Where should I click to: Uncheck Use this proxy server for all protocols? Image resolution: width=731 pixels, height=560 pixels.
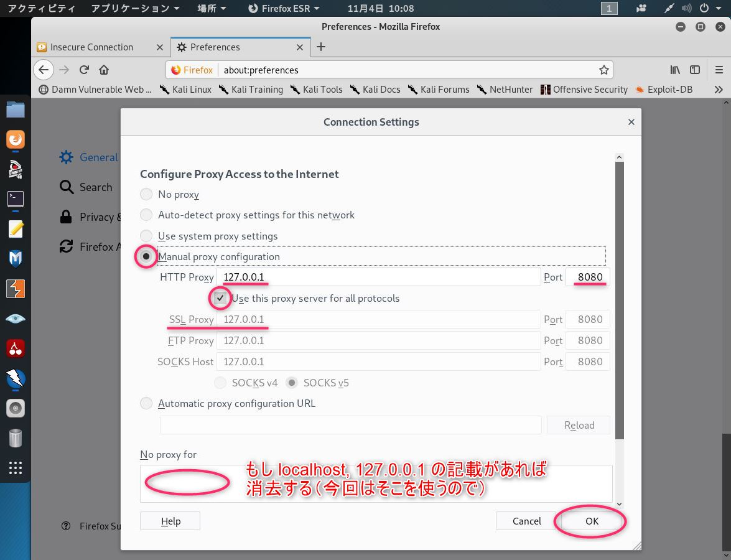(x=220, y=299)
